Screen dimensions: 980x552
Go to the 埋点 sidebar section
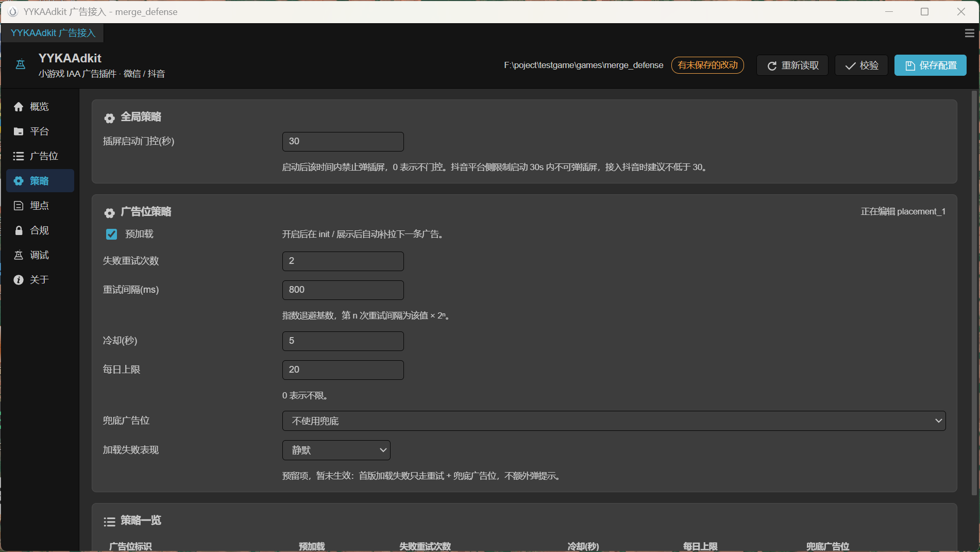click(40, 206)
